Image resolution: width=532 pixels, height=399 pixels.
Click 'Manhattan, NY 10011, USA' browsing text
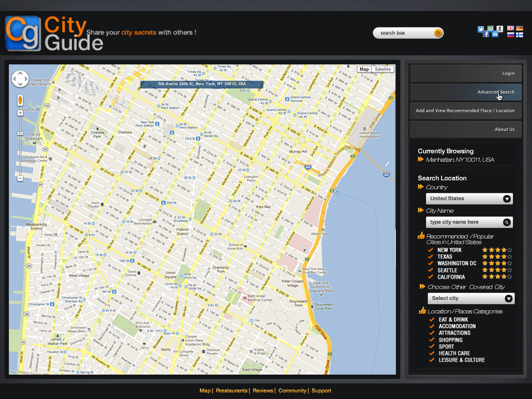pyautogui.click(x=460, y=160)
